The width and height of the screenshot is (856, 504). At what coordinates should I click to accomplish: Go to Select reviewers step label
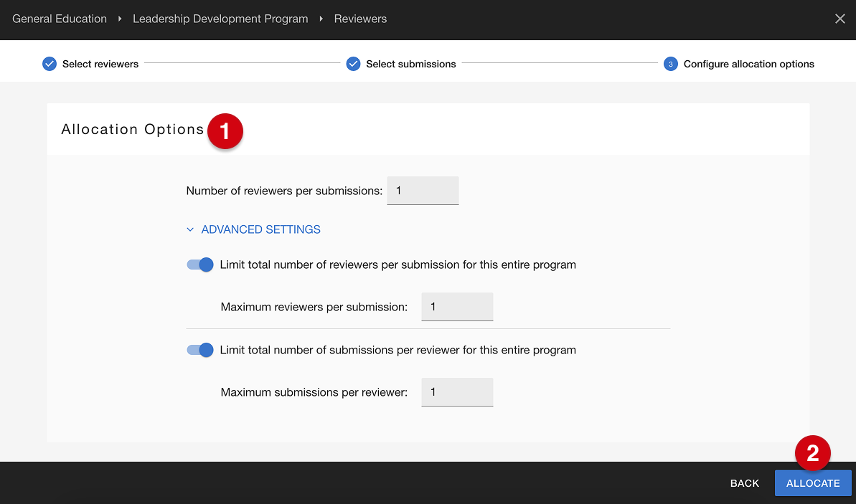100,64
